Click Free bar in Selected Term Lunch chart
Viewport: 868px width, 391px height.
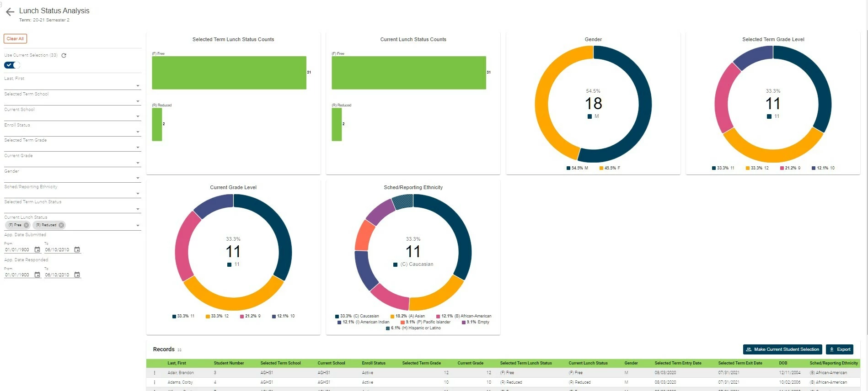pos(229,73)
